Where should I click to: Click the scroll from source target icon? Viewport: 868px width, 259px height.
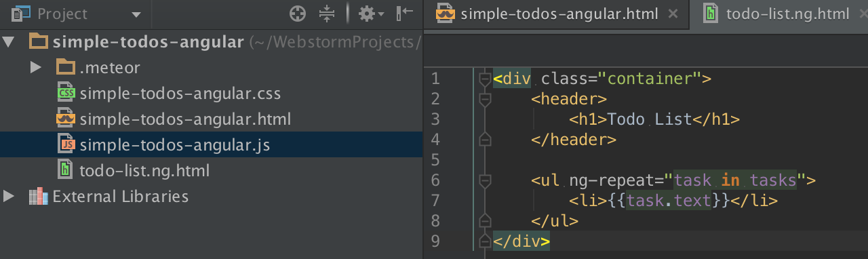[x=298, y=14]
